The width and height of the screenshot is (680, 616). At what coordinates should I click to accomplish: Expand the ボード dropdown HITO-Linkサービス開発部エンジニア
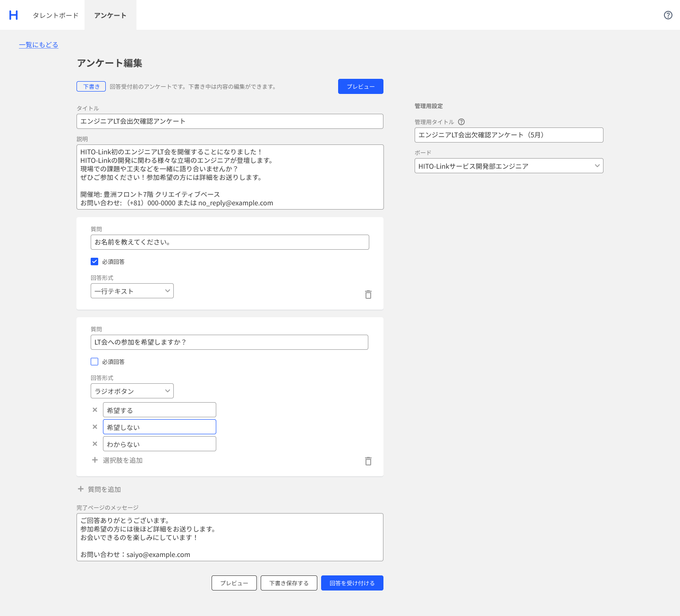[509, 166]
